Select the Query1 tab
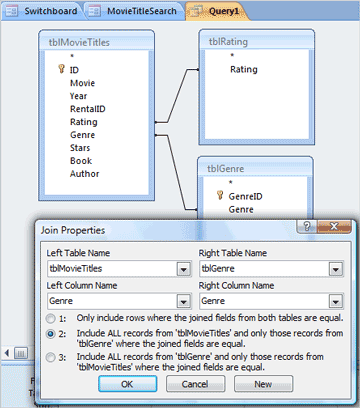The width and height of the screenshot is (360, 408). tap(217, 11)
